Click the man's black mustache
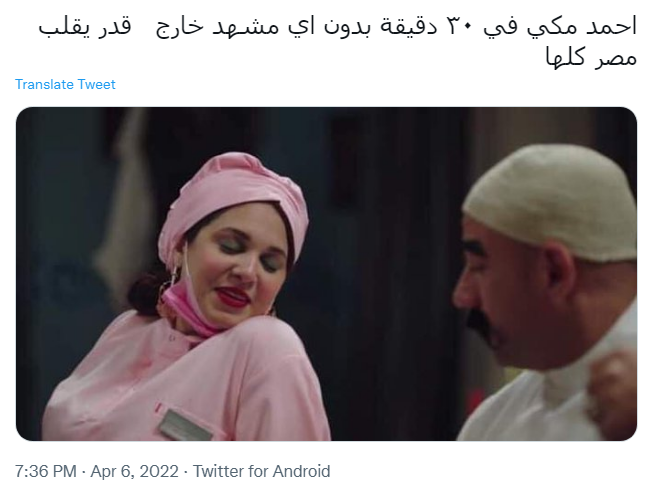 point(480,321)
